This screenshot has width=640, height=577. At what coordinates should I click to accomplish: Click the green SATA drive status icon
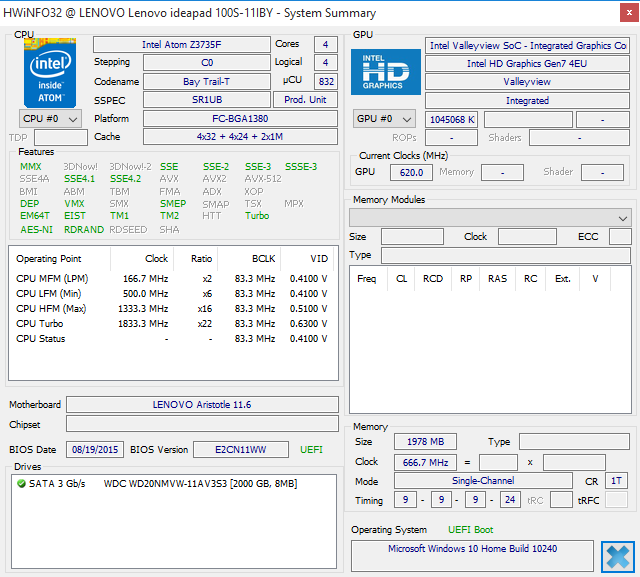21,484
